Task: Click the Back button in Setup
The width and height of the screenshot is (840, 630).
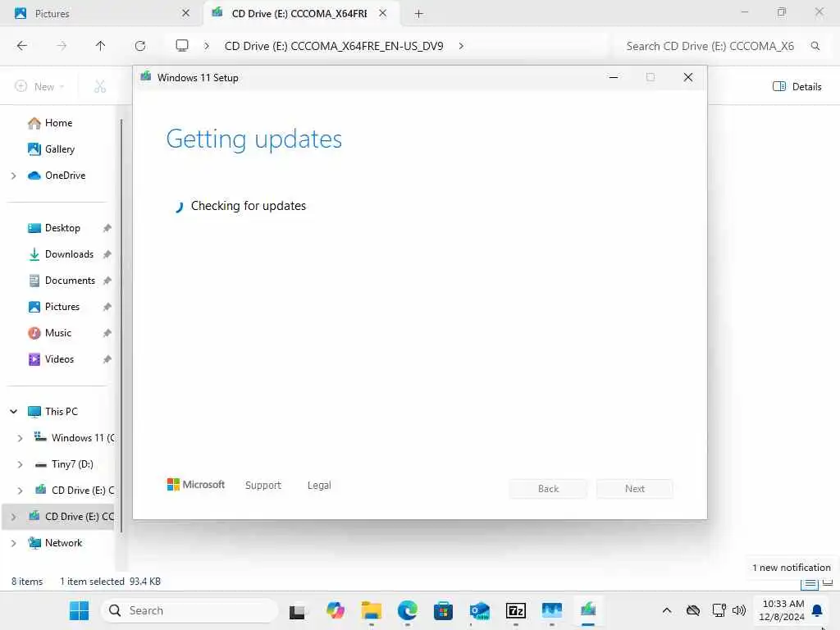Action: pos(548,489)
